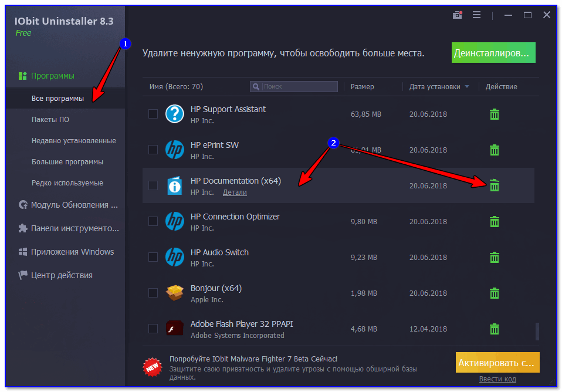This screenshot has height=392, width=562.
Task: Click the HP ePrint SW logo icon
Action: pos(175,150)
